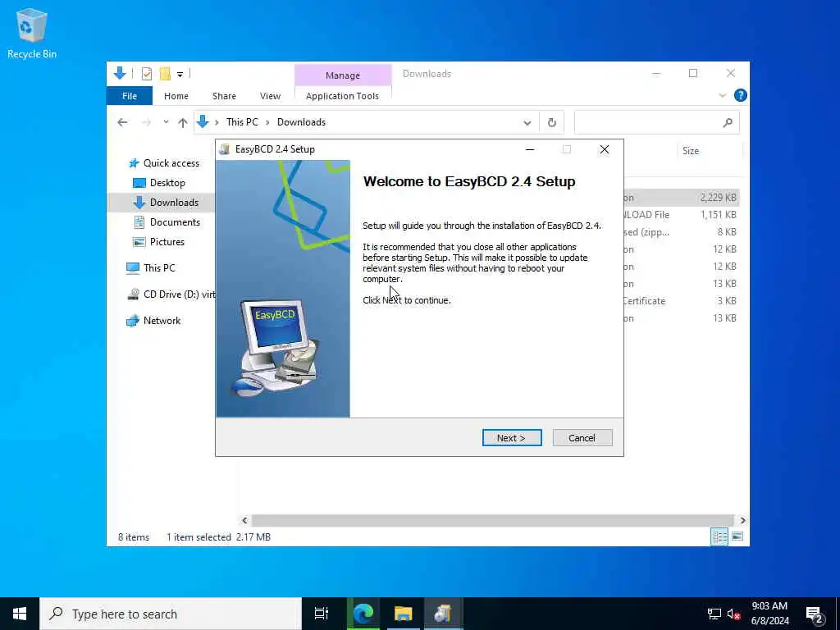Screen dimensions: 840x630
Task: Open Explorer Help question mark
Action: pyautogui.click(x=741, y=95)
